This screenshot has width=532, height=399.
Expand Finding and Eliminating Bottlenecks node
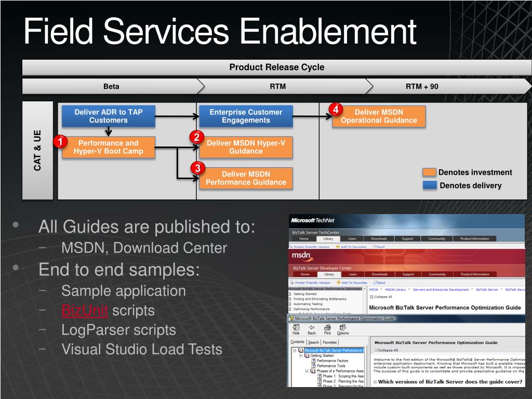click(x=290, y=299)
